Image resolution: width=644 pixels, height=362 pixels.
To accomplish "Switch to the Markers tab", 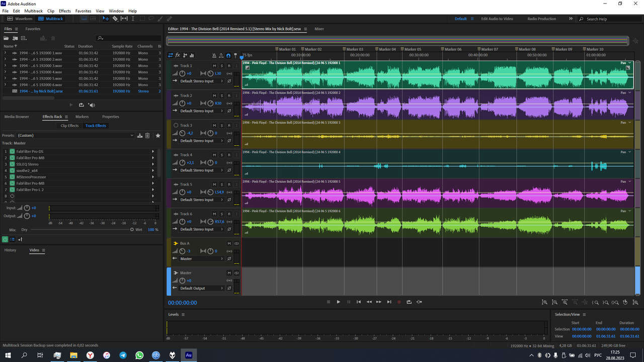I will [82, 117].
